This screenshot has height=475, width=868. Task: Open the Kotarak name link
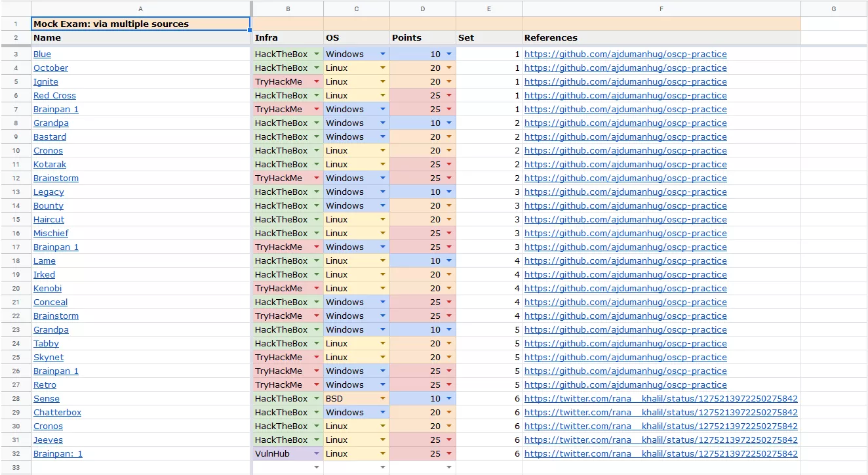coord(50,165)
